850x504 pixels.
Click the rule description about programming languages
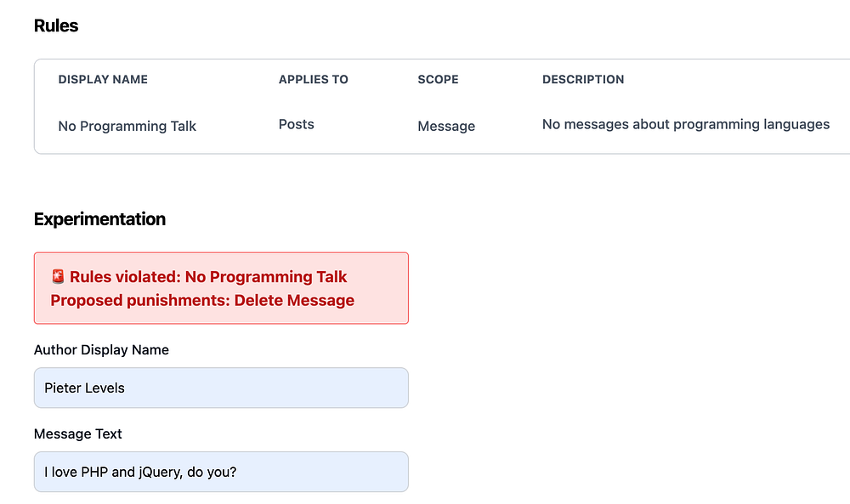point(685,124)
